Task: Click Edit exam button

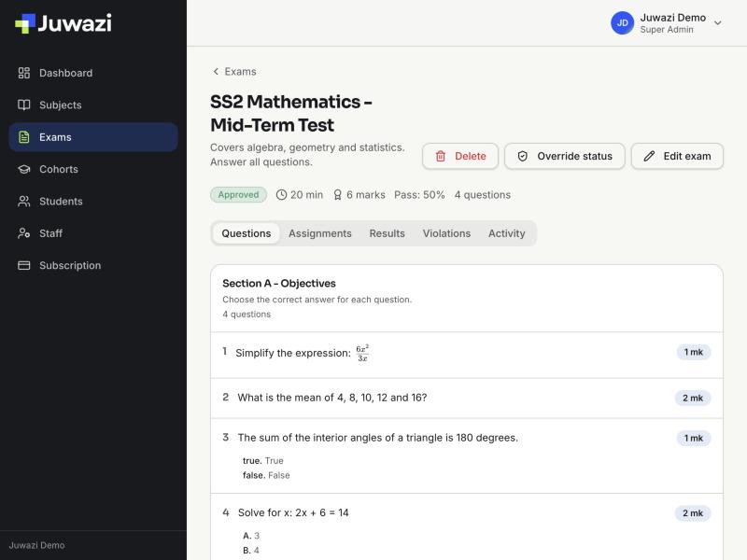Action: click(x=677, y=156)
